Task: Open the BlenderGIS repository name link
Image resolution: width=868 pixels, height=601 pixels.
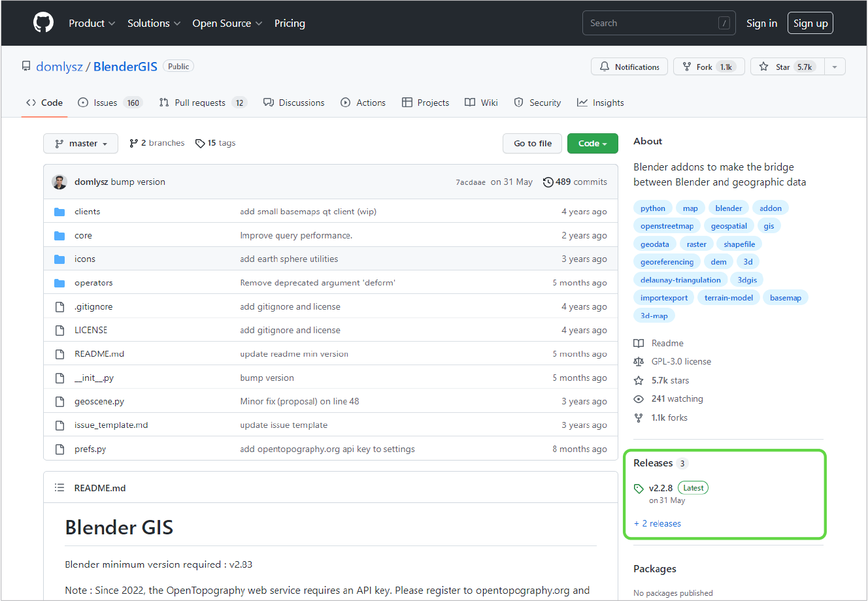Action: coord(125,67)
